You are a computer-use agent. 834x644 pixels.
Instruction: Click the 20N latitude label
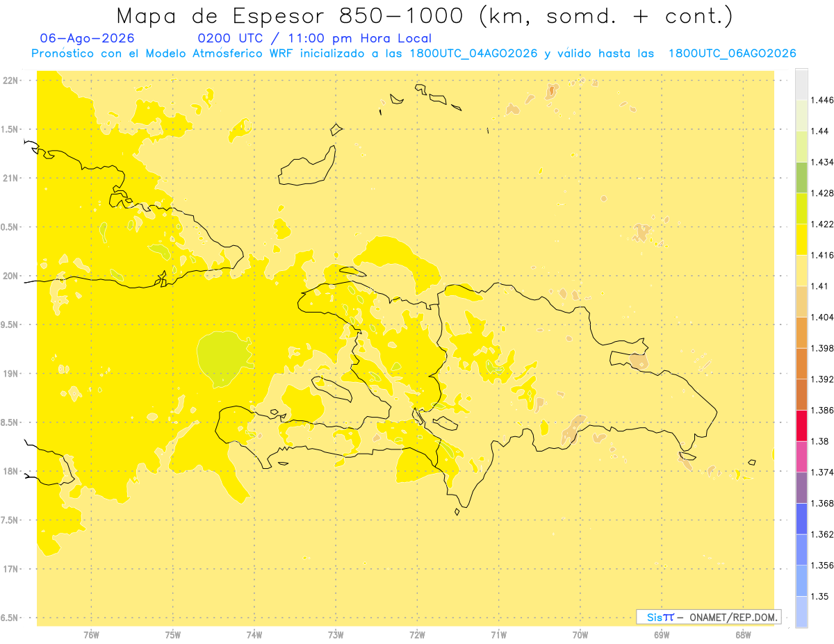coord(11,276)
